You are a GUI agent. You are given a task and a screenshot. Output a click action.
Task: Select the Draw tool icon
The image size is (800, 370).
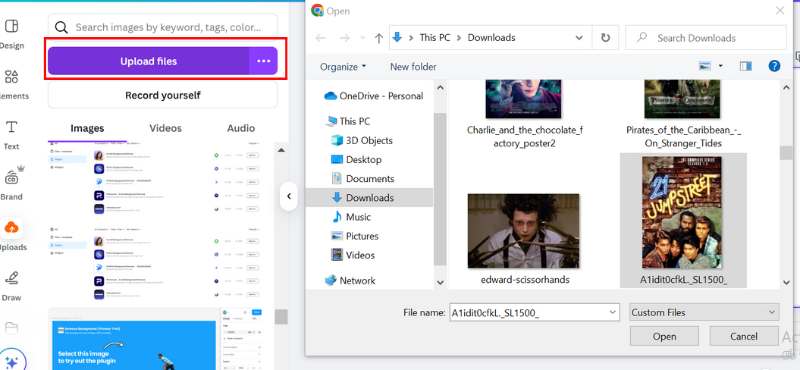click(11, 278)
